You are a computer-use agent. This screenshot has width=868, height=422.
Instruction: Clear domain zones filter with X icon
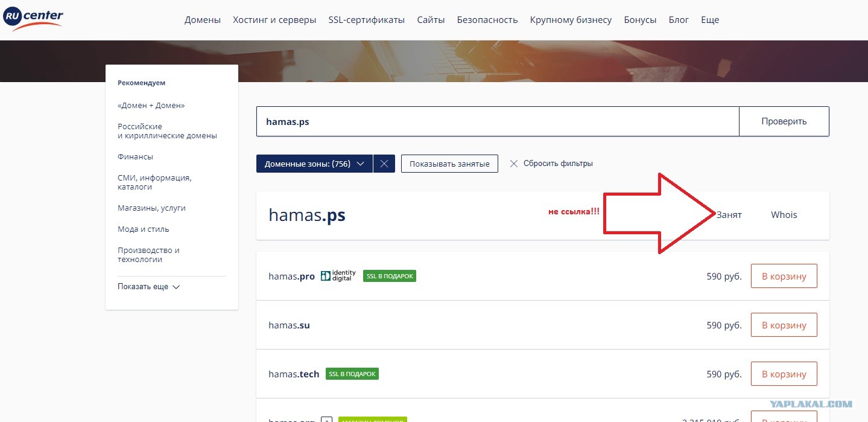[x=384, y=164]
